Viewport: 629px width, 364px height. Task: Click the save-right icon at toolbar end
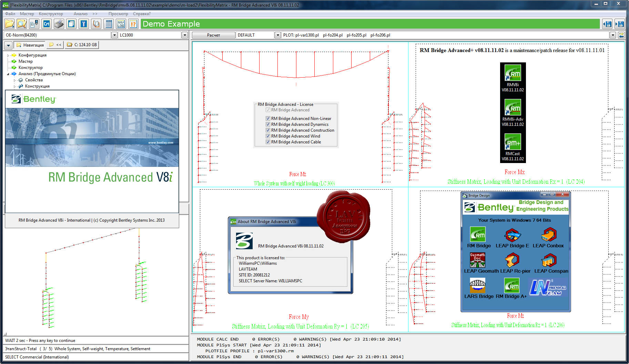[x=620, y=24]
